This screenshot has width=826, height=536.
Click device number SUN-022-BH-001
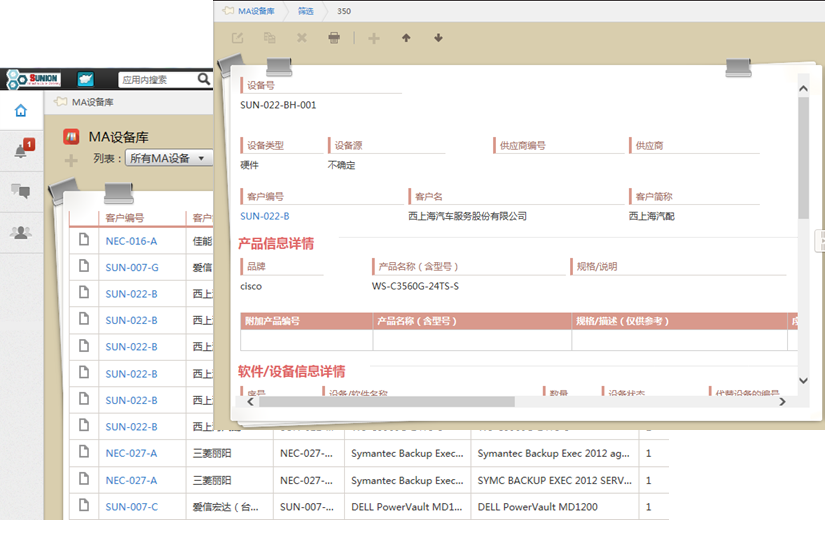tap(278, 105)
